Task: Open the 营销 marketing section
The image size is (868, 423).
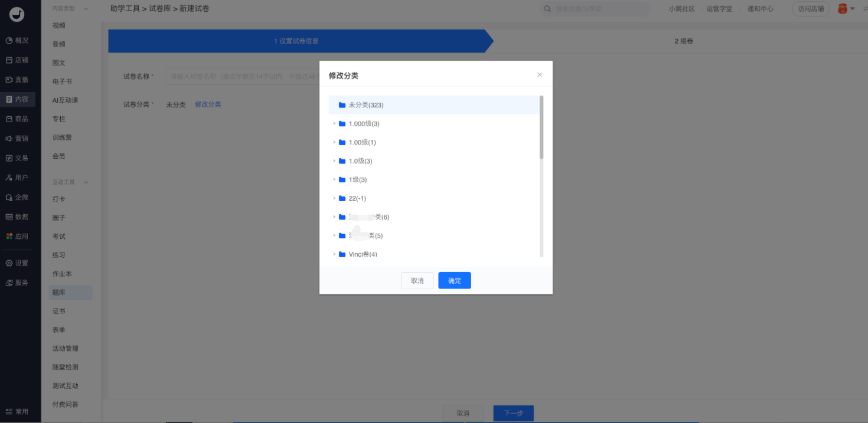Action: coord(17,138)
